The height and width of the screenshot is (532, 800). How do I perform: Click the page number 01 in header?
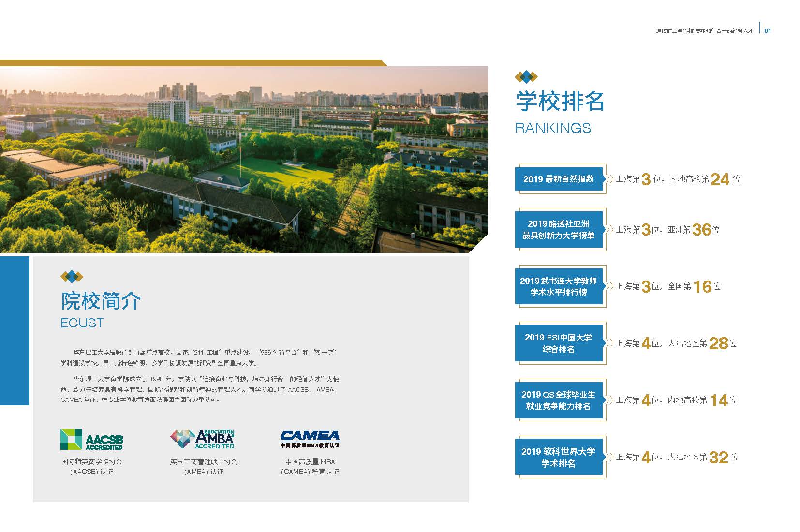(x=768, y=30)
